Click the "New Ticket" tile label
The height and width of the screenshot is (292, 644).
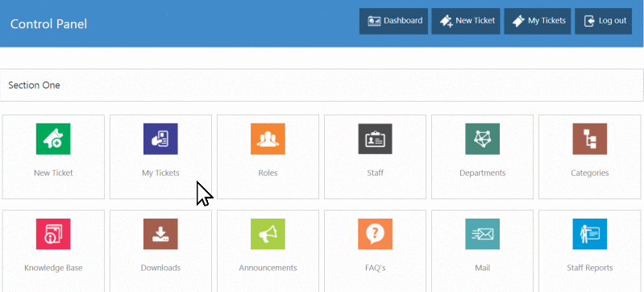53,173
